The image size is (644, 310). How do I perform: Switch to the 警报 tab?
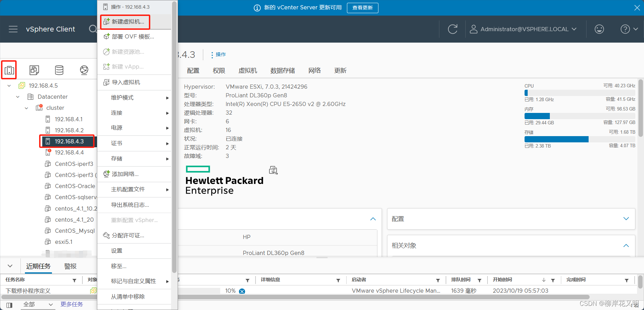70,266
